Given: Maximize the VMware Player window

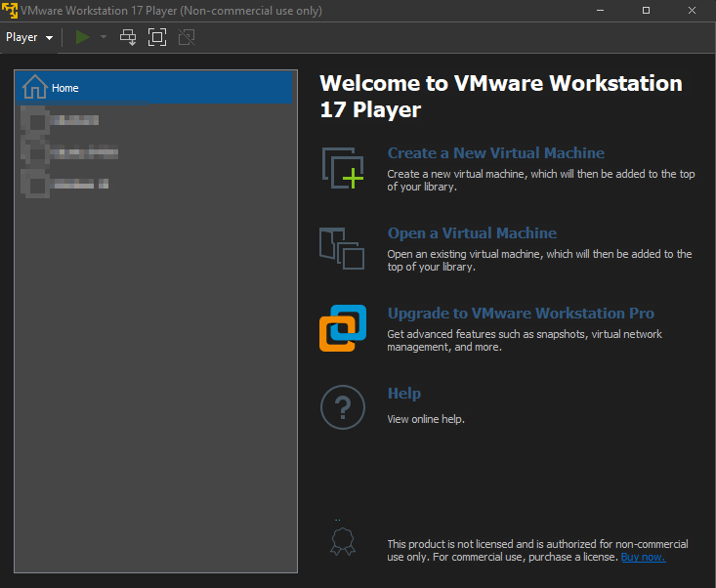Looking at the screenshot, I should 646,10.
